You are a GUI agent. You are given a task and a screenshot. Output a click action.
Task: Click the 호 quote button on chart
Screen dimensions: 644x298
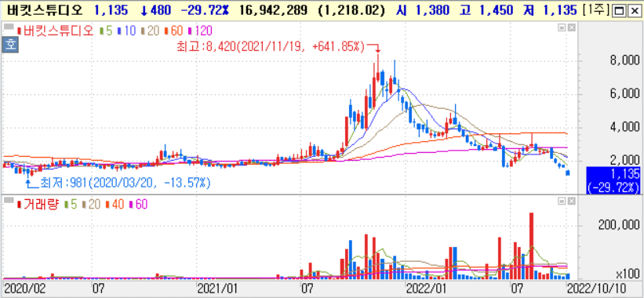point(10,45)
